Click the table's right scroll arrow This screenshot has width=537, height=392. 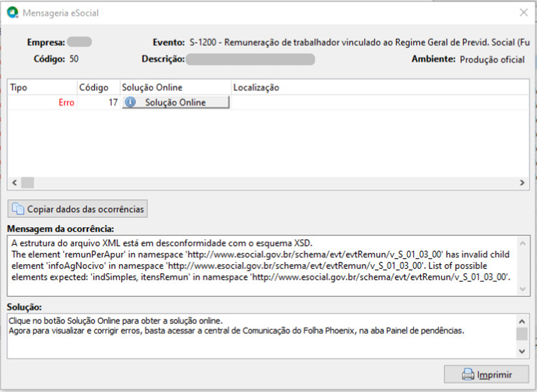pos(522,183)
